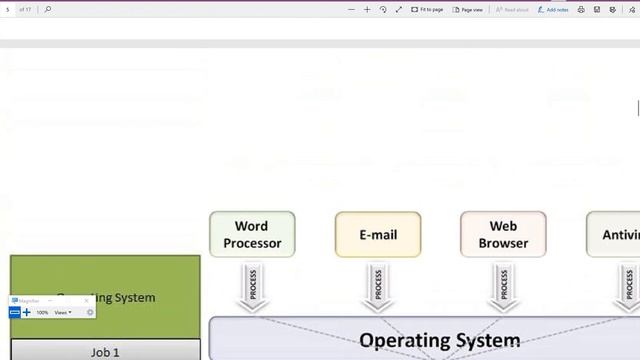Image resolution: width=640 pixels, height=360 pixels.
Task: Click the PROCESS arrow under Word Processor
Action: (252, 287)
